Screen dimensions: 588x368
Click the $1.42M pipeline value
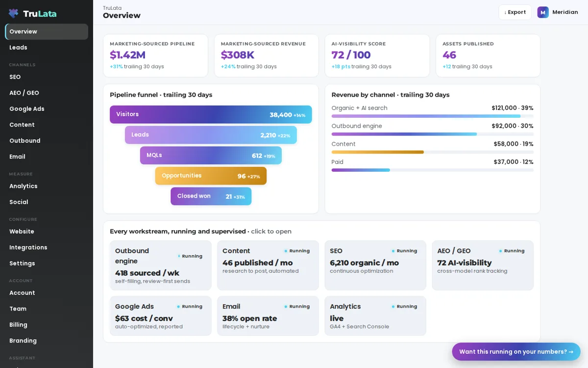pos(127,55)
